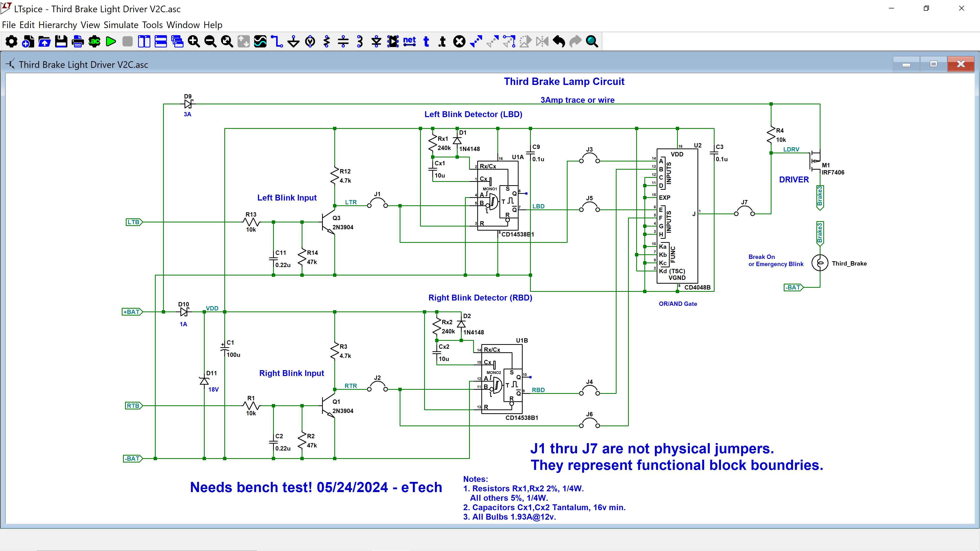
Task: Click the 'OR/AND Gate' text label
Action: [678, 304]
